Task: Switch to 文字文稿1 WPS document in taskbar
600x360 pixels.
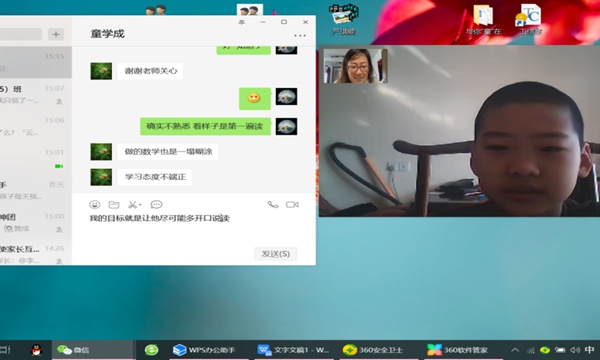Action: pyautogui.click(x=293, y=350)
